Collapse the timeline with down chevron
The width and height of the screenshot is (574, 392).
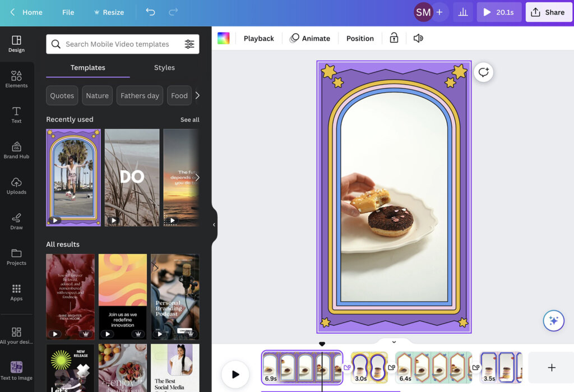coord(394,342)
